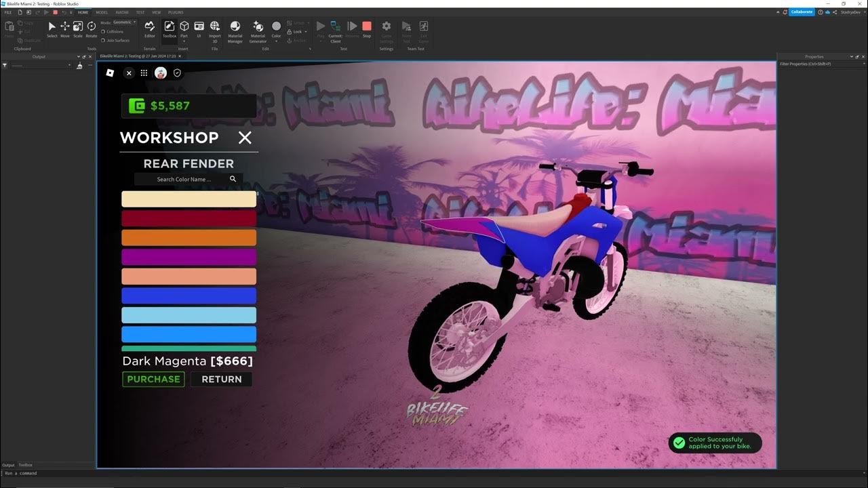Open the Terrain Editor
The height and width of the screenshot is (488, 868).
[x=150, y=29]
